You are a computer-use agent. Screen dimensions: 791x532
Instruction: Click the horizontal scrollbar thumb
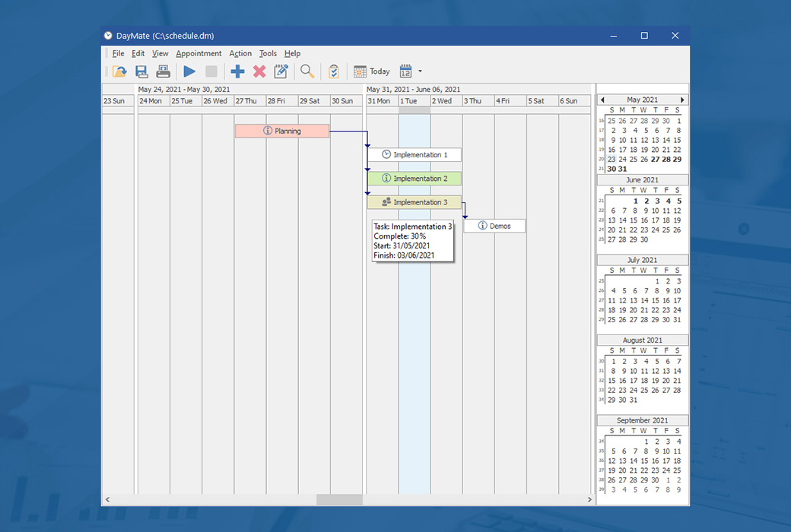point(339,500)
